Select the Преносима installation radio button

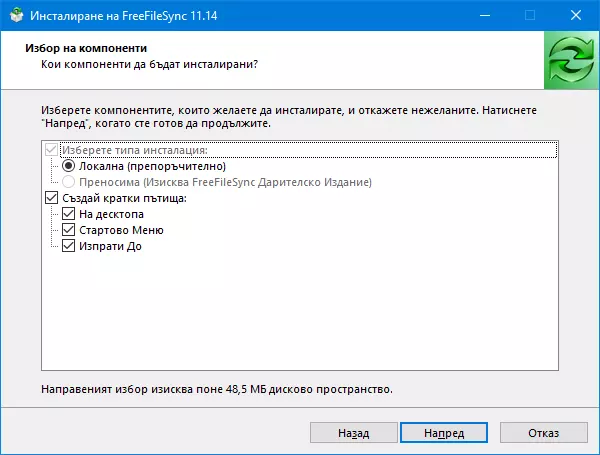[68, 182]
